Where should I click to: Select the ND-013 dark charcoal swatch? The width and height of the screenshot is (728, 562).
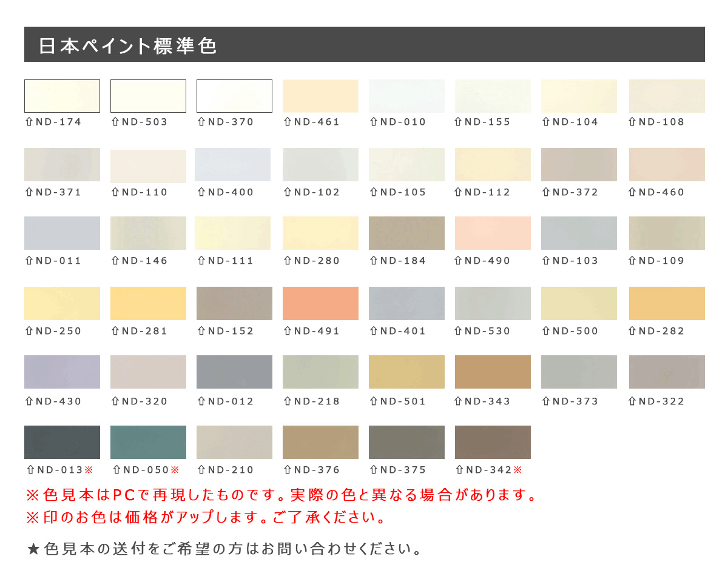pos(62,442)
